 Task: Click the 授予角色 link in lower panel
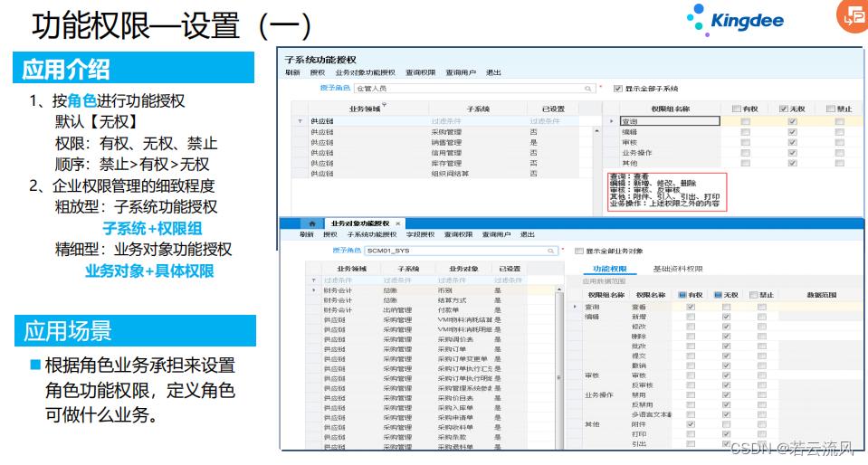(347, 251)
